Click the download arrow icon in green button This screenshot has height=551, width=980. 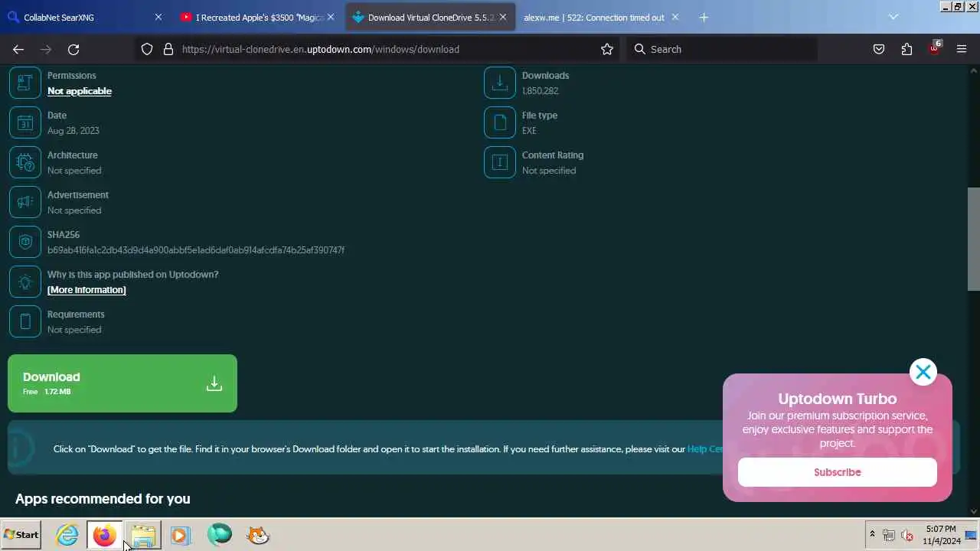click(214, 383)
